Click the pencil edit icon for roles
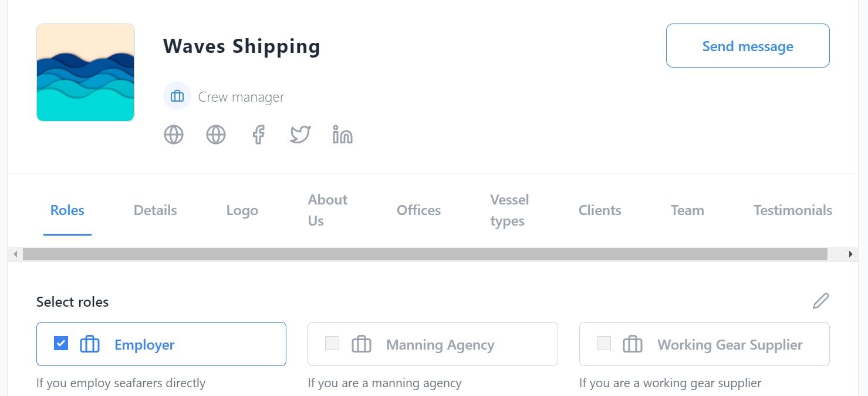Screen dimensions: 868x396 coord(820,301)
